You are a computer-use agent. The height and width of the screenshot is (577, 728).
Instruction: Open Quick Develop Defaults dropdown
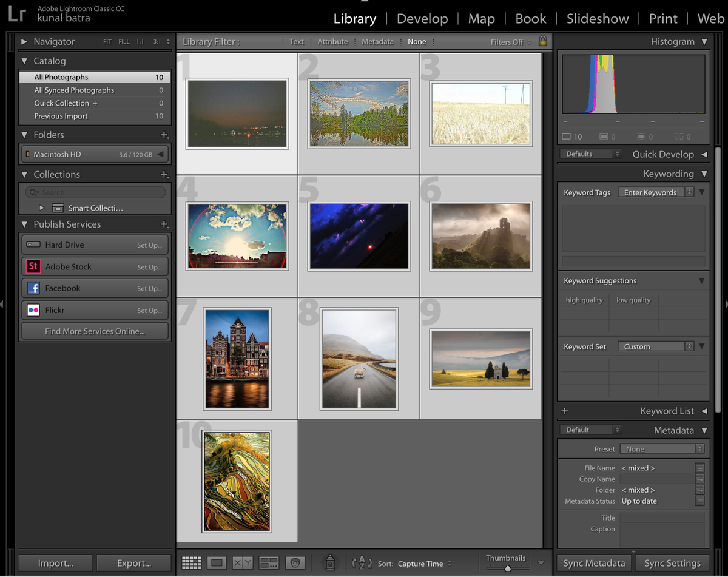[591, 154]
